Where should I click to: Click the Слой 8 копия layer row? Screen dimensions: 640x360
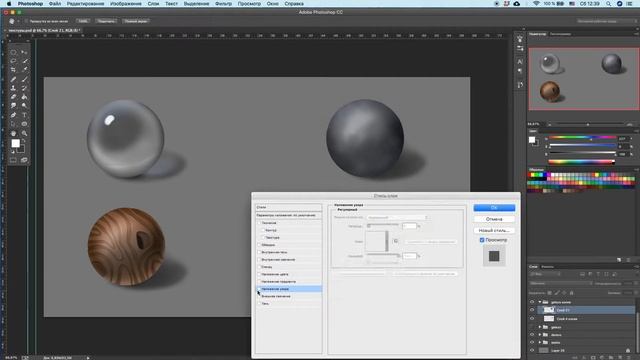(586, 319)
